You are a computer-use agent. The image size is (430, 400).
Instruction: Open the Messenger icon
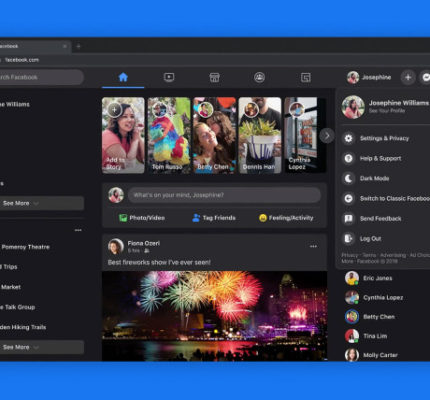coord(425,77)
